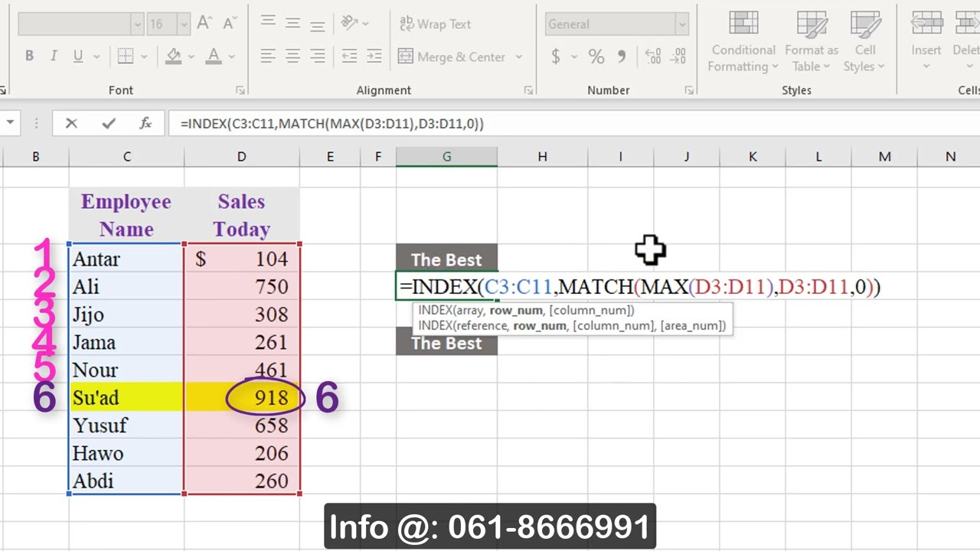
Task: Open the Fill Color palette arrow
Action: [191, 57]
